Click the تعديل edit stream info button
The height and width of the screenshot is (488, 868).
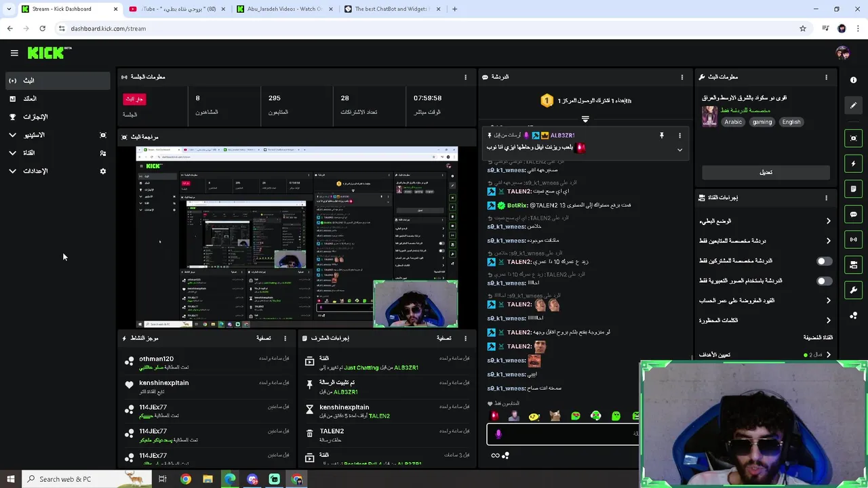766,172
